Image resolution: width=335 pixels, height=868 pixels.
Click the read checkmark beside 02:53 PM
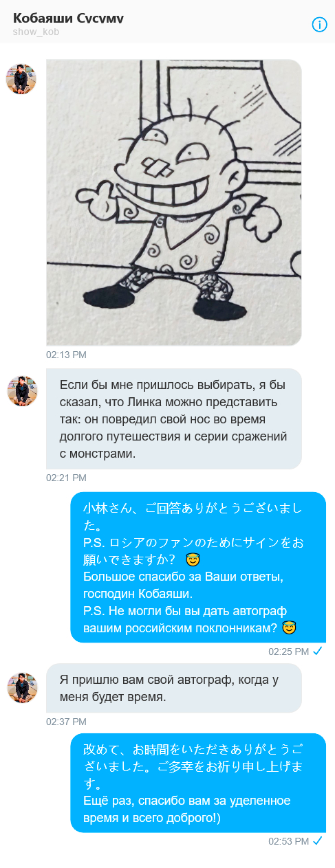318,841
